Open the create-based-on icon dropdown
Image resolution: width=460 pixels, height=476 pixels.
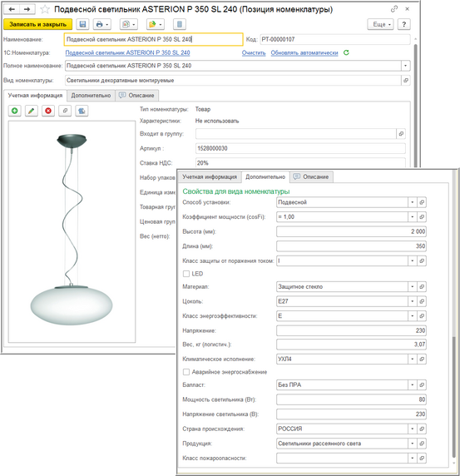pyautogui.click(x=156, y=24)
